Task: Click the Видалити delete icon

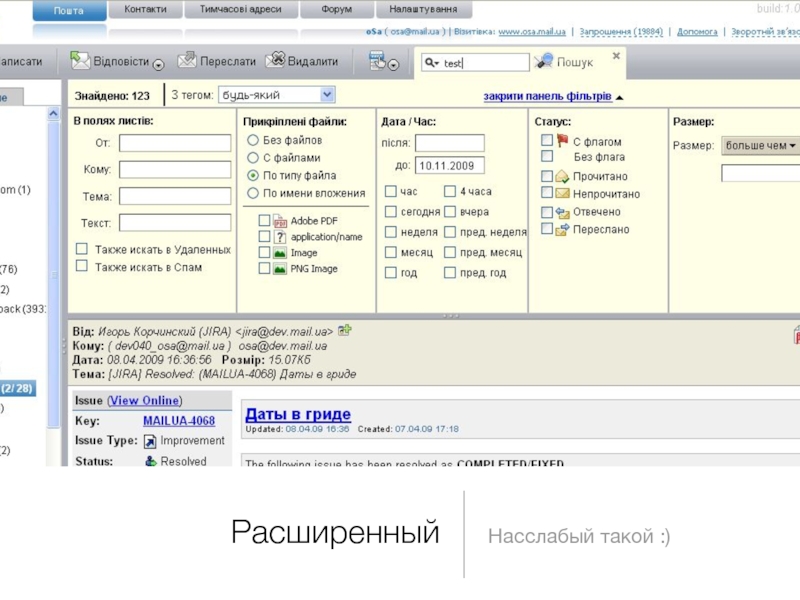Action: [275, 61]
